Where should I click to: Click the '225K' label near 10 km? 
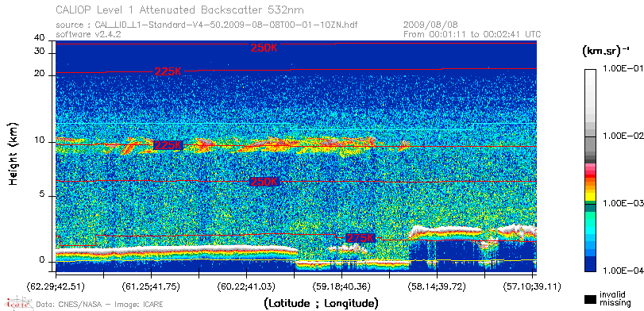pyautogui.click(x=168, y=145)
